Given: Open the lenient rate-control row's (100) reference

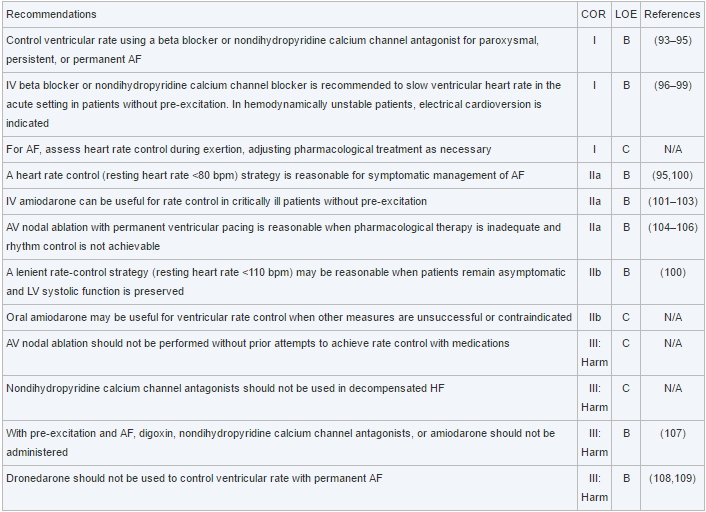Looking at the screenshot, I should point(672,272).
